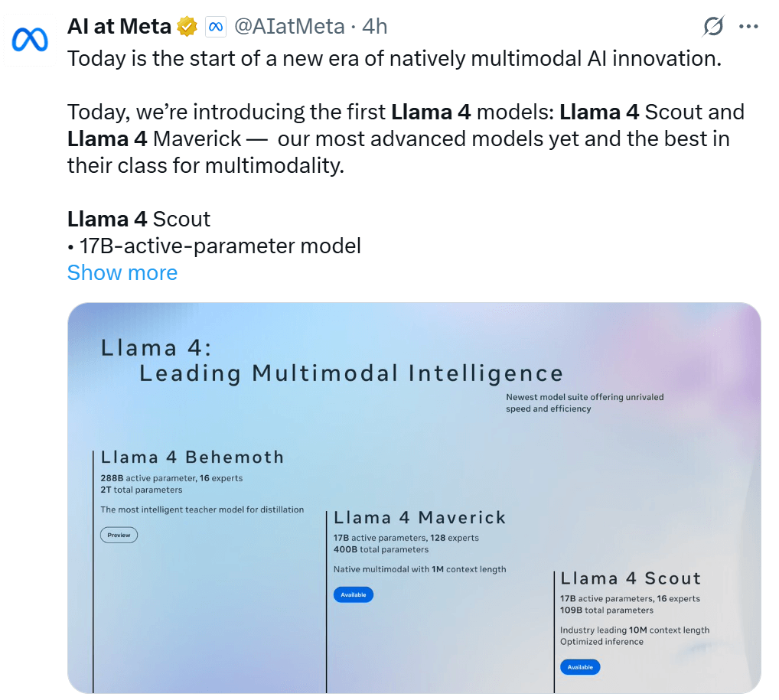The width and height of the screenshot is (779, 700).
Task: Click the Meta affiliate square badge
Action: click(x=216, y=25)
